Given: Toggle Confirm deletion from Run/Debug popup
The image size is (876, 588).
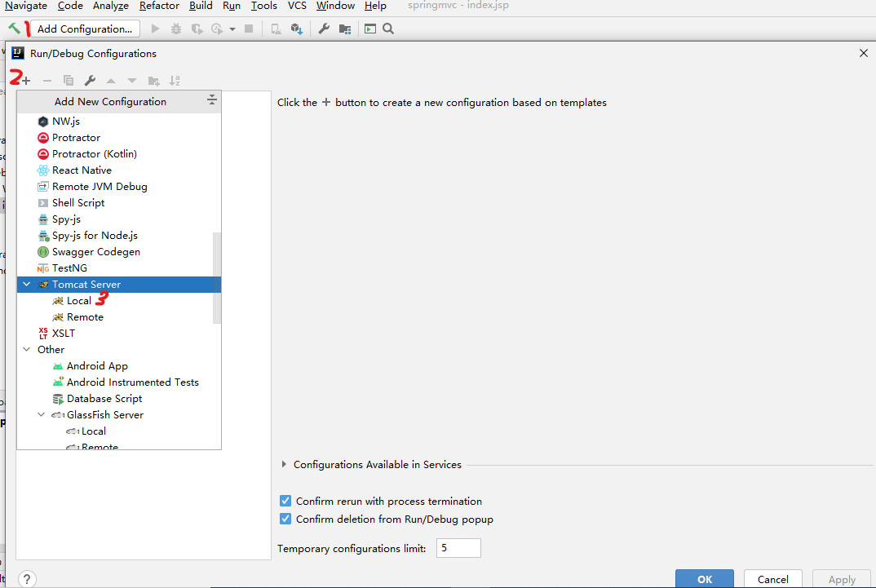Looking at the screenshot, I should point(285,519).
